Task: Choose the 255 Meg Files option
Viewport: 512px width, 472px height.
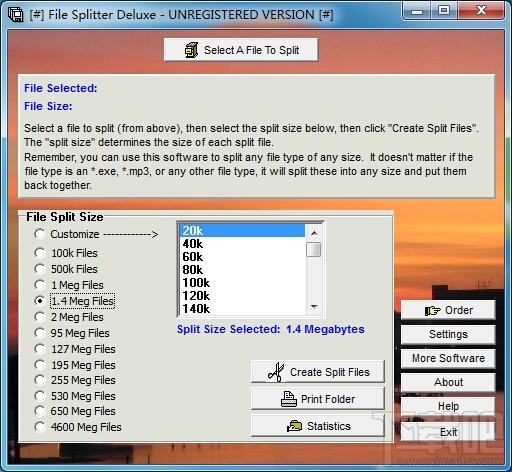Action: click(x=40, y=380)
